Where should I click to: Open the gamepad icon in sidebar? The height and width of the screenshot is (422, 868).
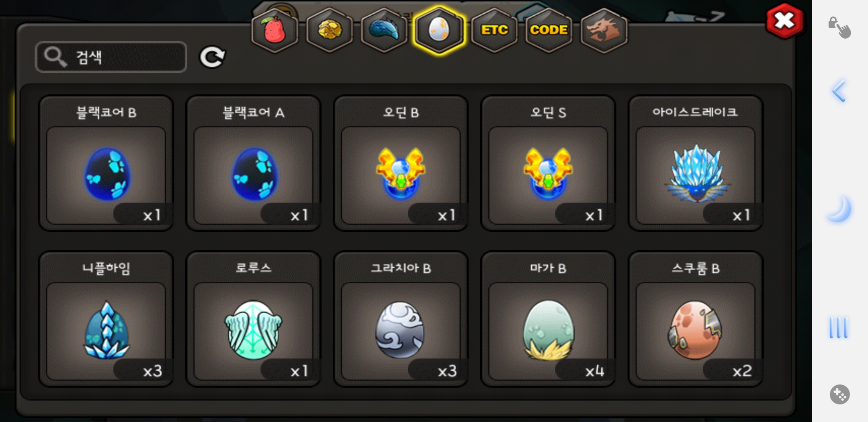coord(839,394)
